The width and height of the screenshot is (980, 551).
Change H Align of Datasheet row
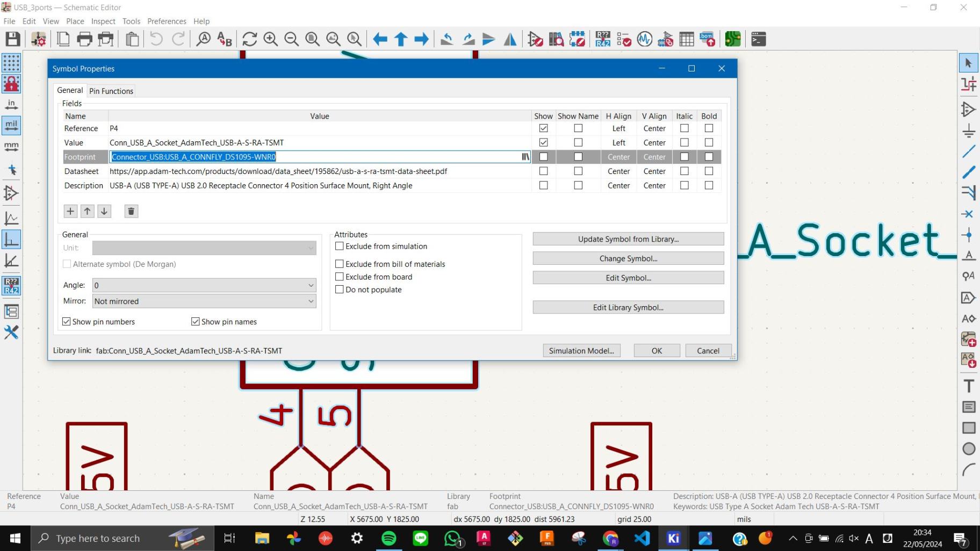[619, 171]
